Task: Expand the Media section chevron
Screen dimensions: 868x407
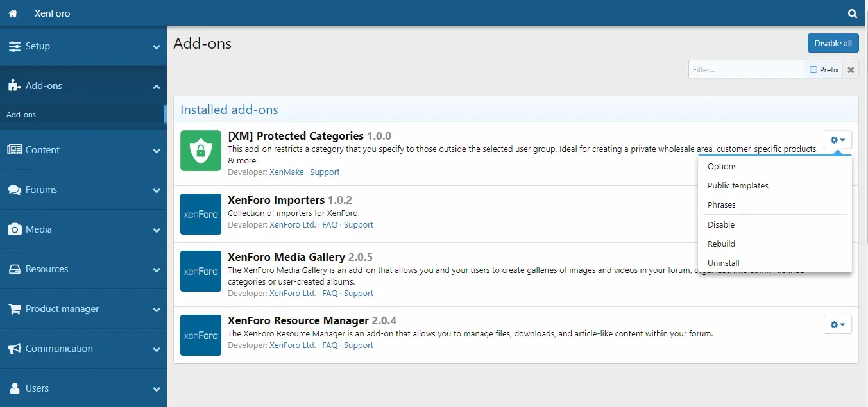Action: (x=157, y=230)
